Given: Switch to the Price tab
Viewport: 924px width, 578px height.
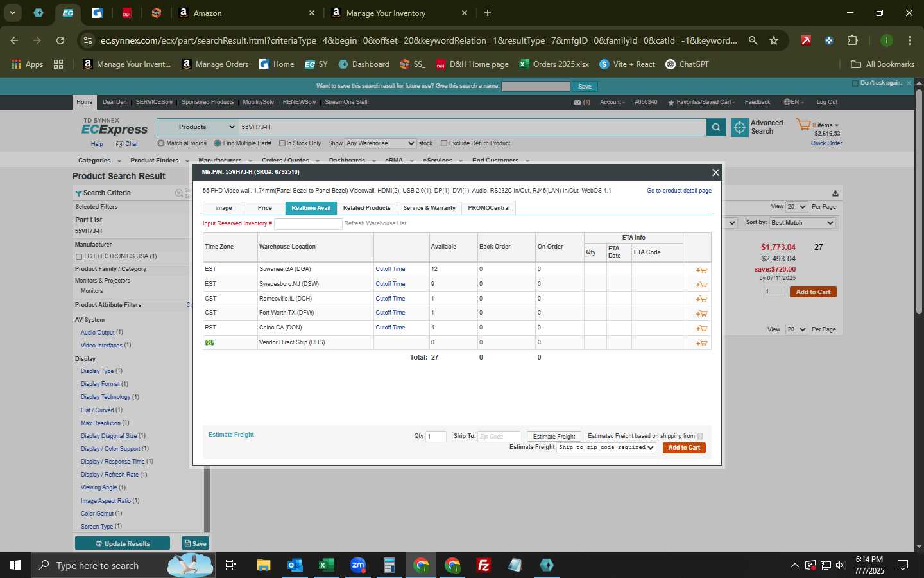Looking at the screenshot, I should click(264, 208).
